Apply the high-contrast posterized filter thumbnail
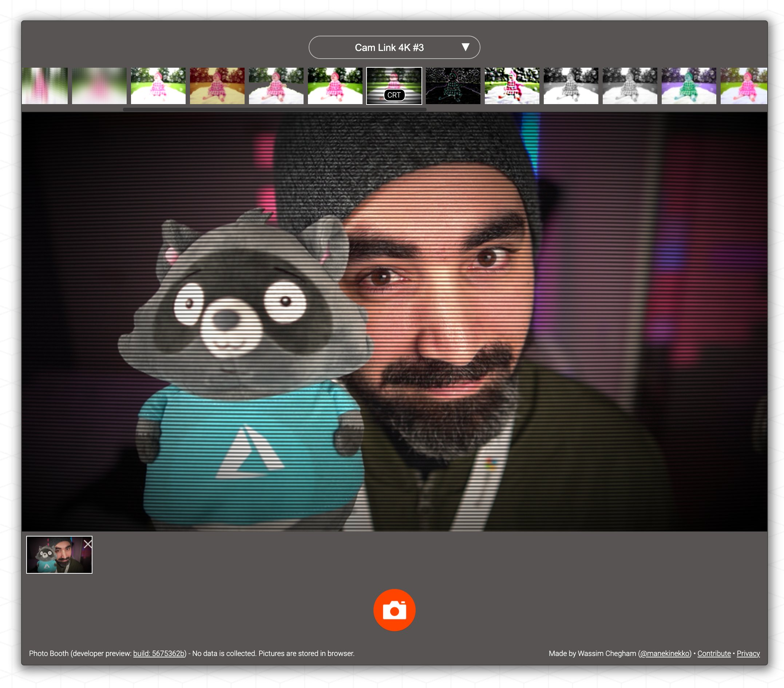Viewport: 784px width, 688px height. pos(512,86)
